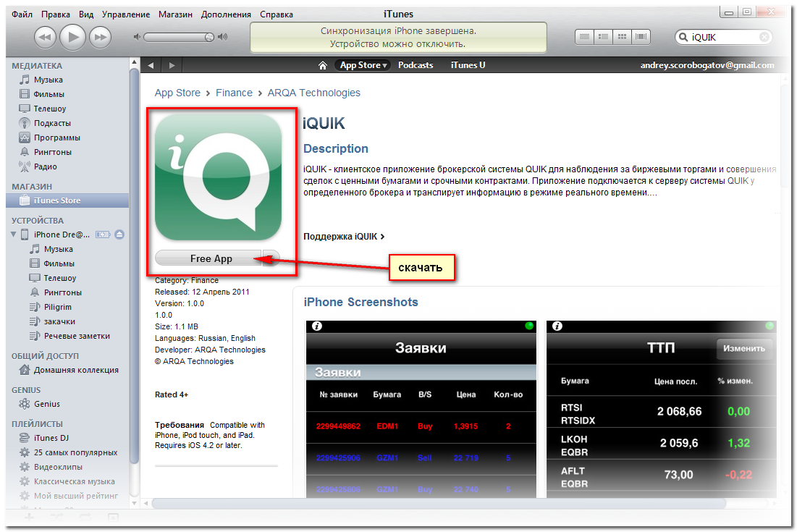Go back in iTunes Store
The image size is (797, 532).
[x=151, y=65]
